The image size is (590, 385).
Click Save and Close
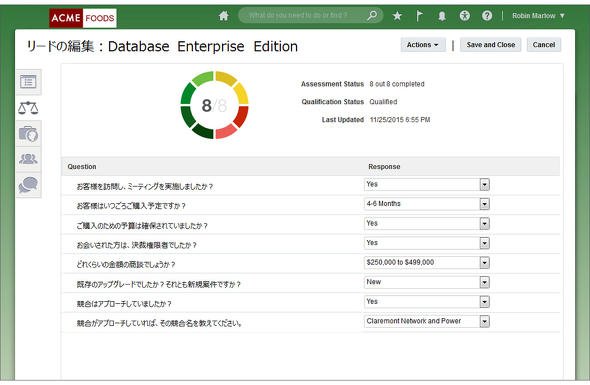tap(491, 45)
